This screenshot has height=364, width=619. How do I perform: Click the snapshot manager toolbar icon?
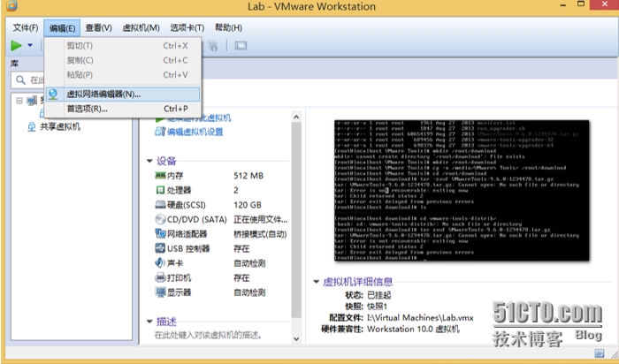(x=213, y=46)
